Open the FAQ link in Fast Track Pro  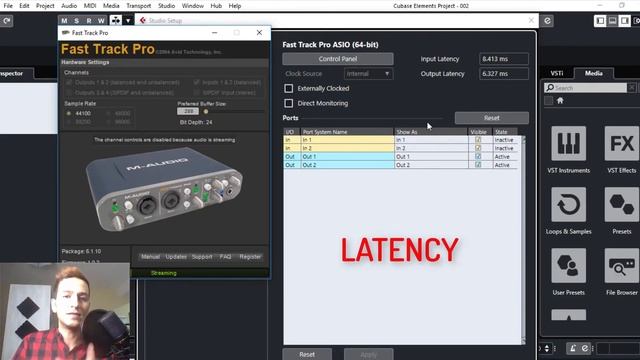[x=225, y=257]
